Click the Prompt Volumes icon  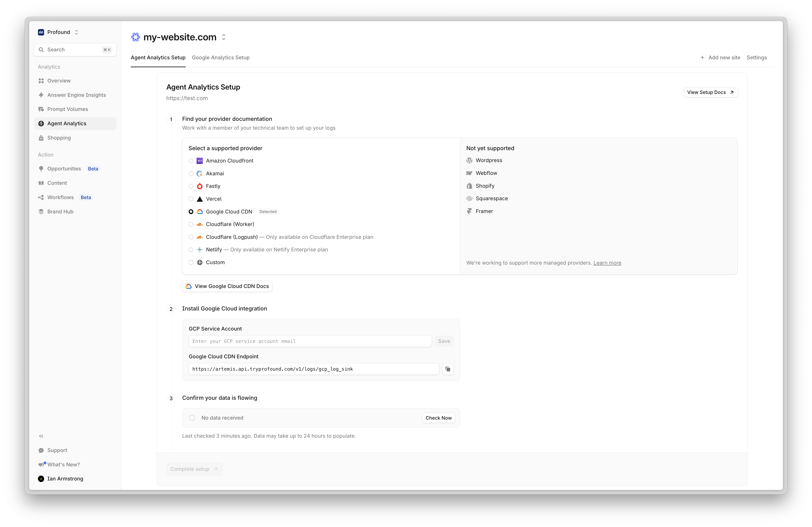click(41, 109)
